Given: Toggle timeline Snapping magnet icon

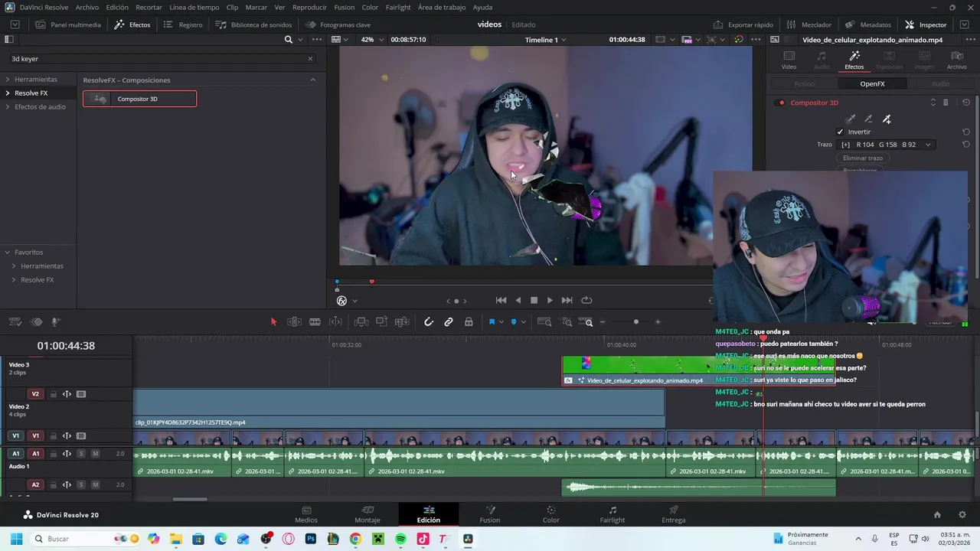Looking at the screenshot, I should click(x=429, y=322).
